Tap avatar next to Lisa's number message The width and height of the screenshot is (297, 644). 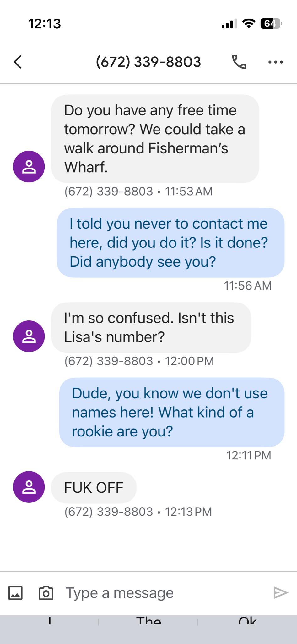29,336
